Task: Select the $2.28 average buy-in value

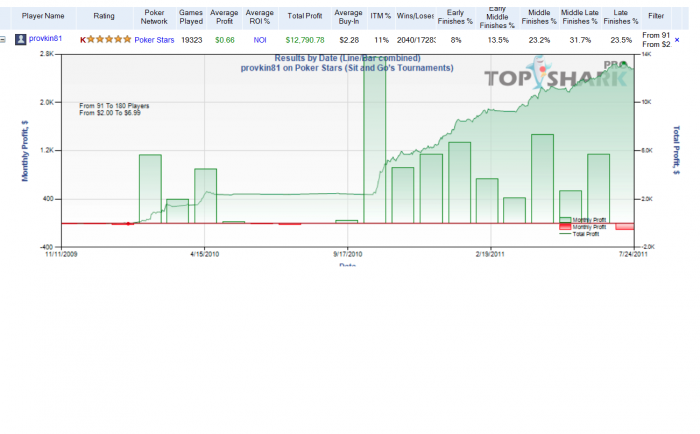Action: pos(349,40)
